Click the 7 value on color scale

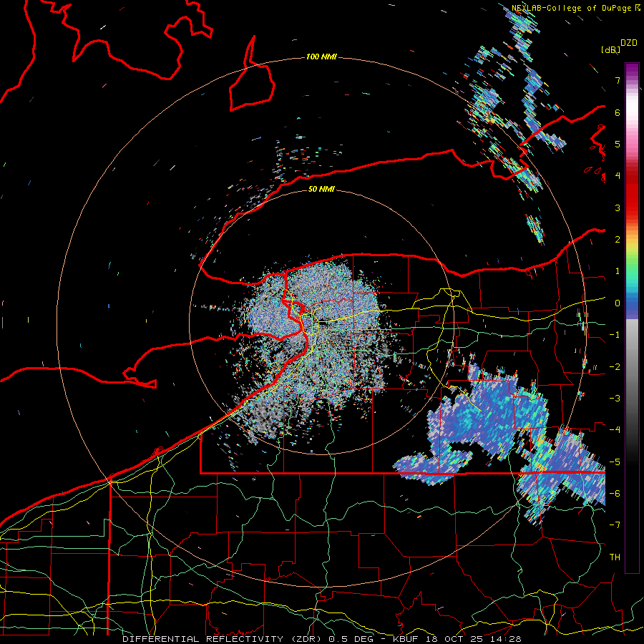618,80
